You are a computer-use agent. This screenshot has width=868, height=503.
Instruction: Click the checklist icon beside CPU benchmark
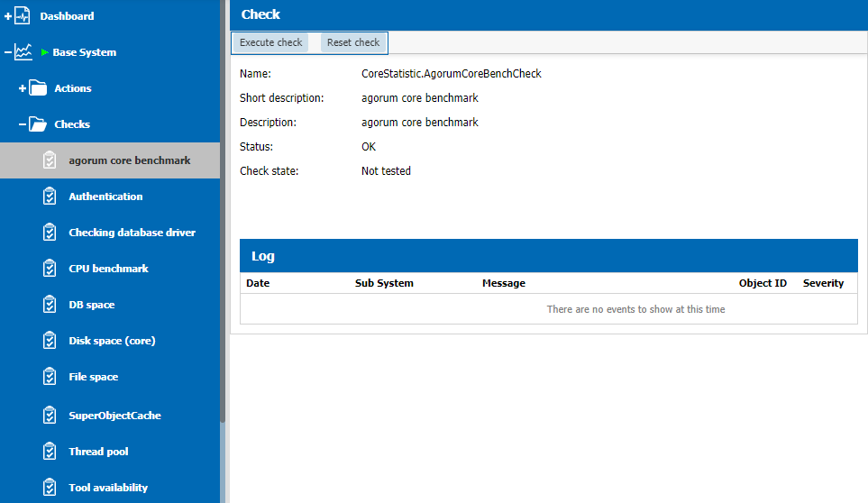click(50, 269)
